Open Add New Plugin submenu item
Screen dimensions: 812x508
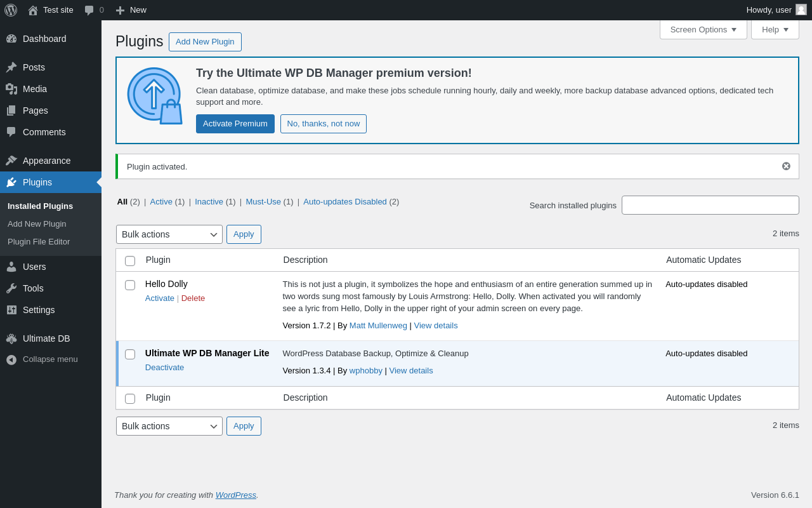pyautogui.click(x=37, y=224)
